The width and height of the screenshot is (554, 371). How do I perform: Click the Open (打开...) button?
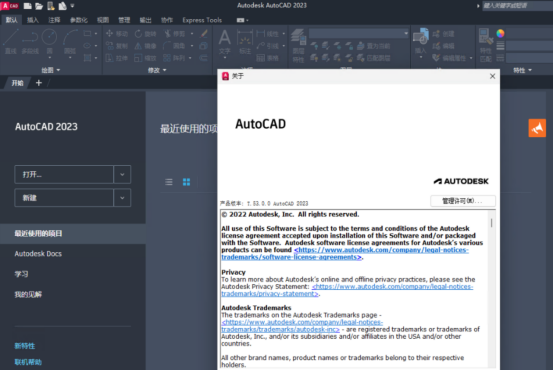(x=64, y=175)
